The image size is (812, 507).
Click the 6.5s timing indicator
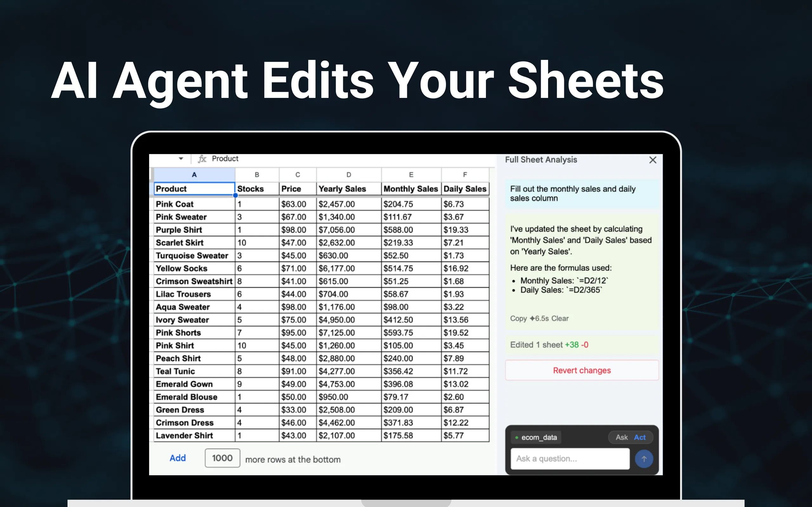pyautogui.click(x=541, y=318)
